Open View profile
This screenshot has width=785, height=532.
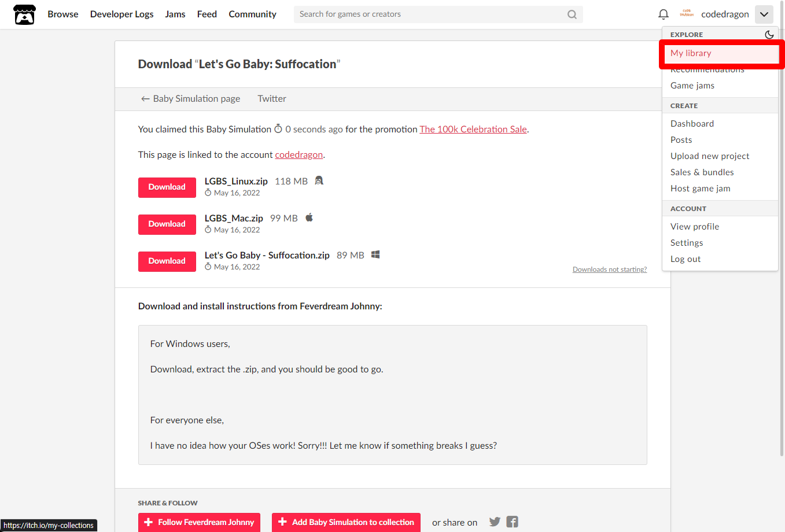coord(720,227)
